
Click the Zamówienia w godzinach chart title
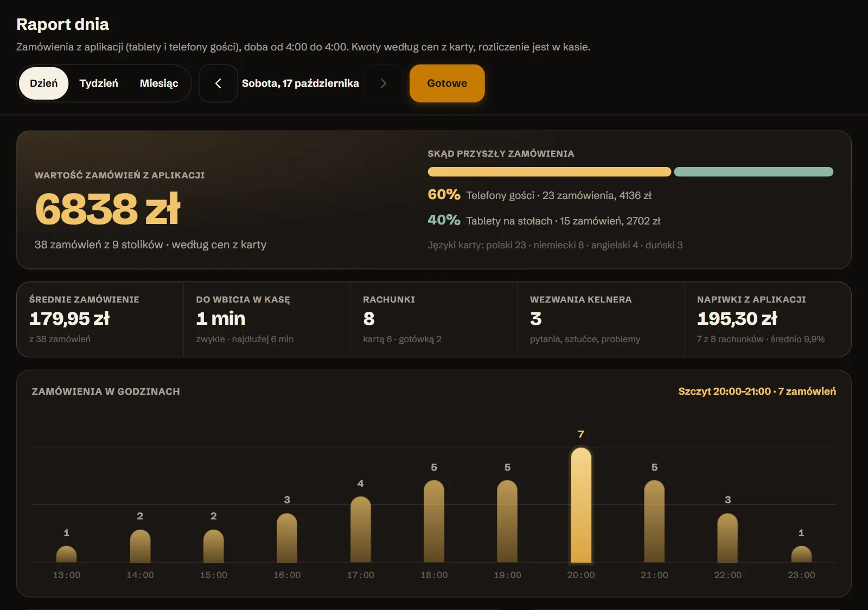[x=106, y=391]
